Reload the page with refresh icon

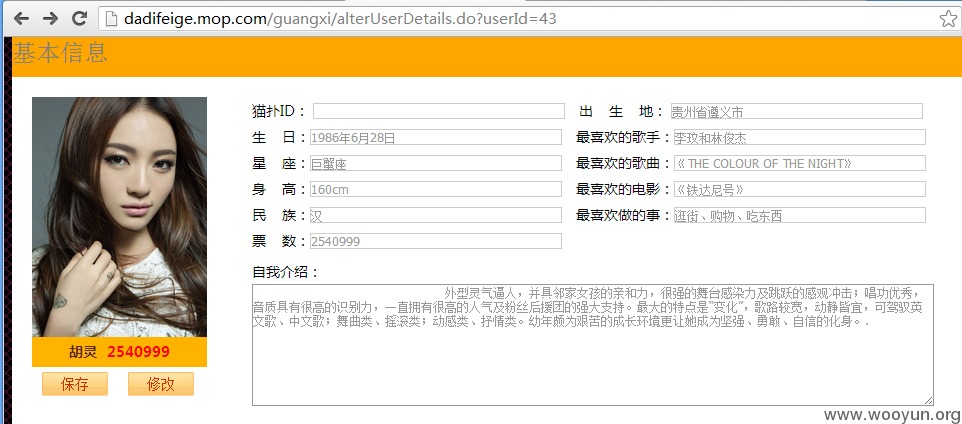(x=79, y=18)
